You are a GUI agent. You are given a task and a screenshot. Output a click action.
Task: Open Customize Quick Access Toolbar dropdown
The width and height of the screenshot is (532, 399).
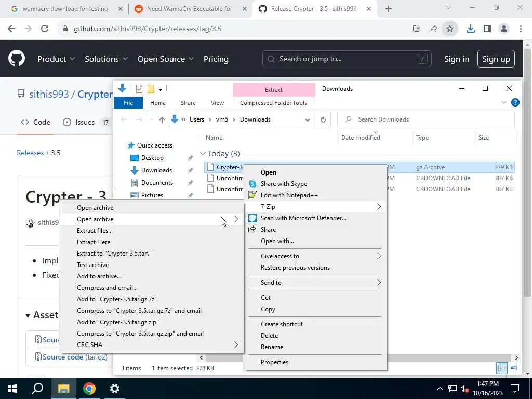coord(160,89)
